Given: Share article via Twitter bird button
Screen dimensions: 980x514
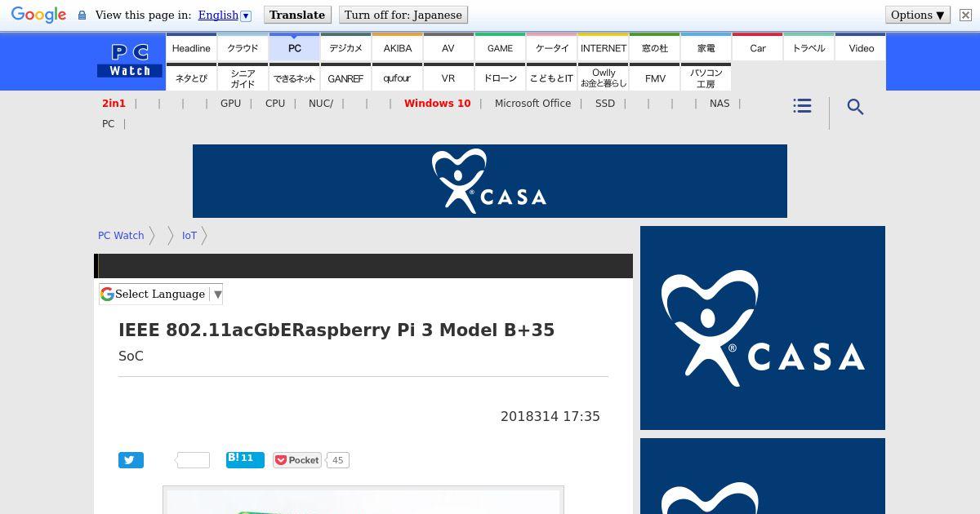Looking at the screenshot, I should (131, 460).
